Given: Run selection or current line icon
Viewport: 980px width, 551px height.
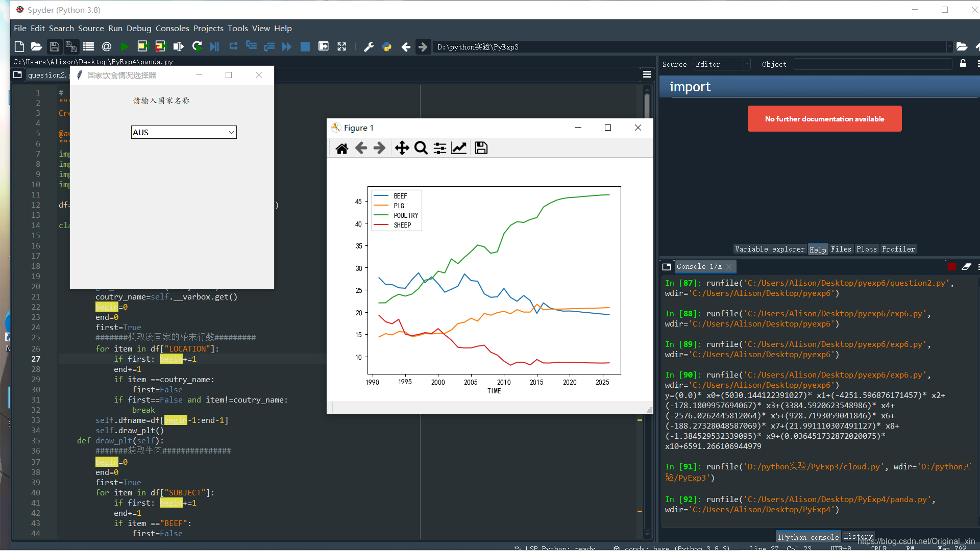Looking at the screenshot, I should click(179, 47).
